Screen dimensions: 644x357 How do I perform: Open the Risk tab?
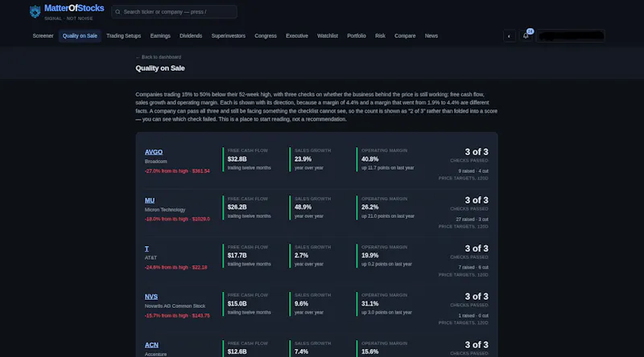[x=380, y=35]
